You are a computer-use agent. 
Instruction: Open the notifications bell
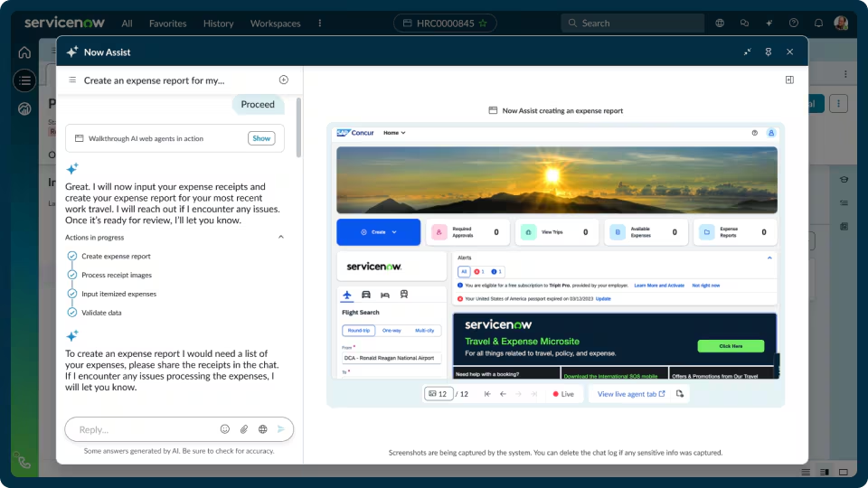coord(818,23)
